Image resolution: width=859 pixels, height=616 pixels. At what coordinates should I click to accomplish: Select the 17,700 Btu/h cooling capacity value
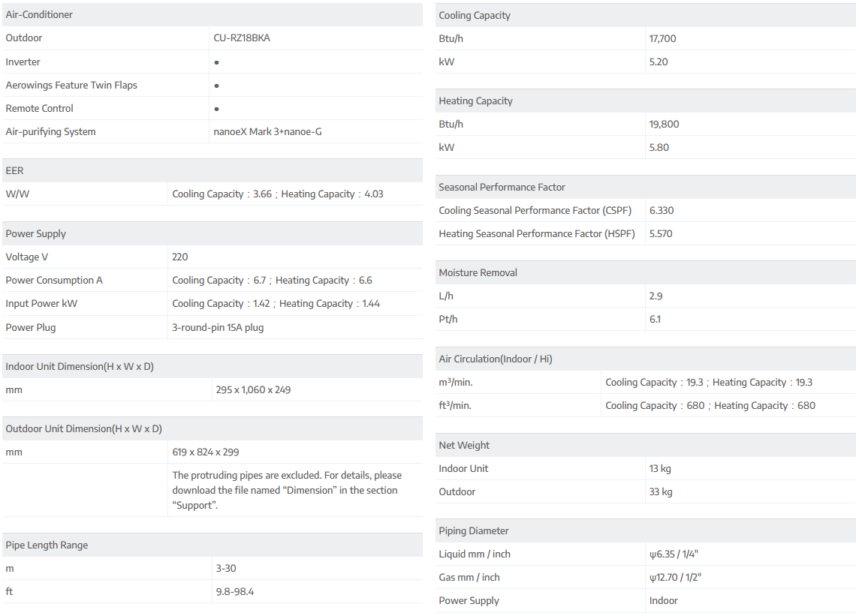click(x=662, y=39)
